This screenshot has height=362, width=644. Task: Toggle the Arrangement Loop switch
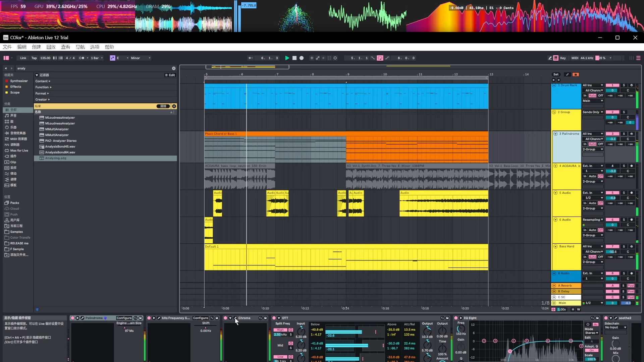click(380, 58)
